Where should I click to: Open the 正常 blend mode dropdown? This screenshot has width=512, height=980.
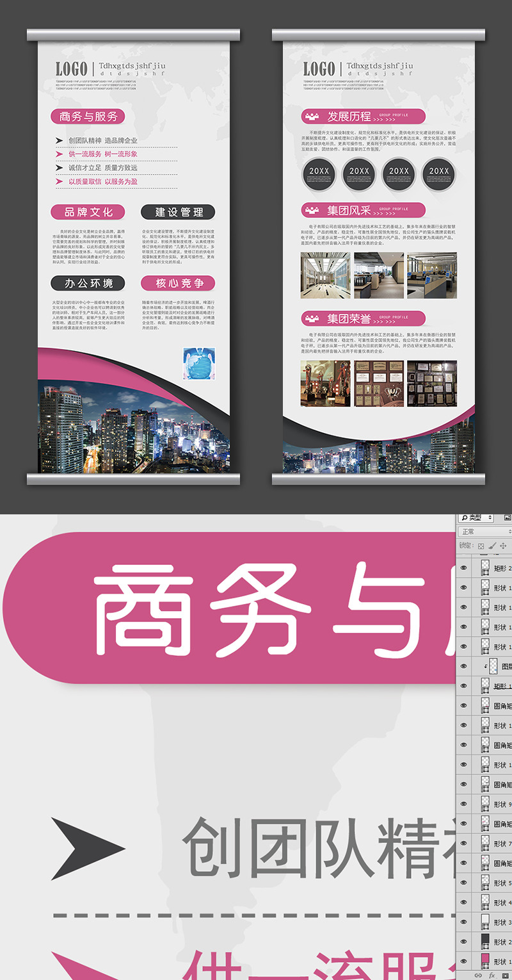click(485, 532)
